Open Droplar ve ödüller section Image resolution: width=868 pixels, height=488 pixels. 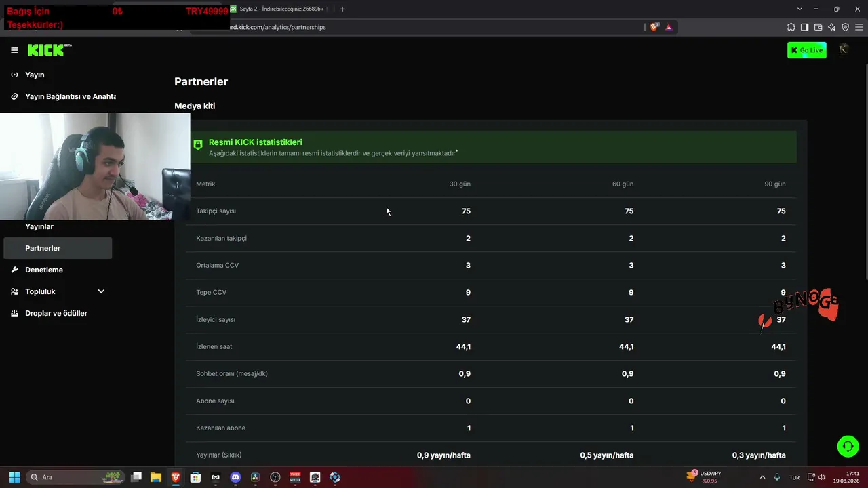click(58, 313)
